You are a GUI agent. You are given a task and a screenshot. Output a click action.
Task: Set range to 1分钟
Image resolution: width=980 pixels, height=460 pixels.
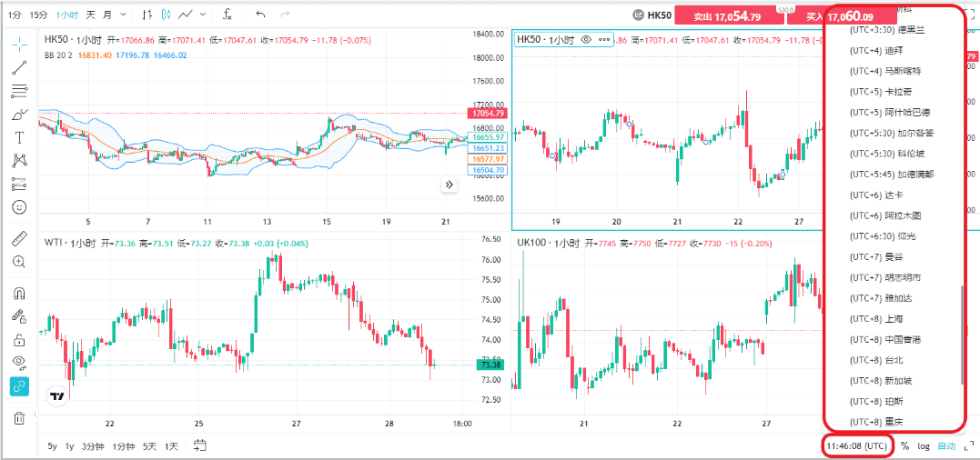pos(123,446)
